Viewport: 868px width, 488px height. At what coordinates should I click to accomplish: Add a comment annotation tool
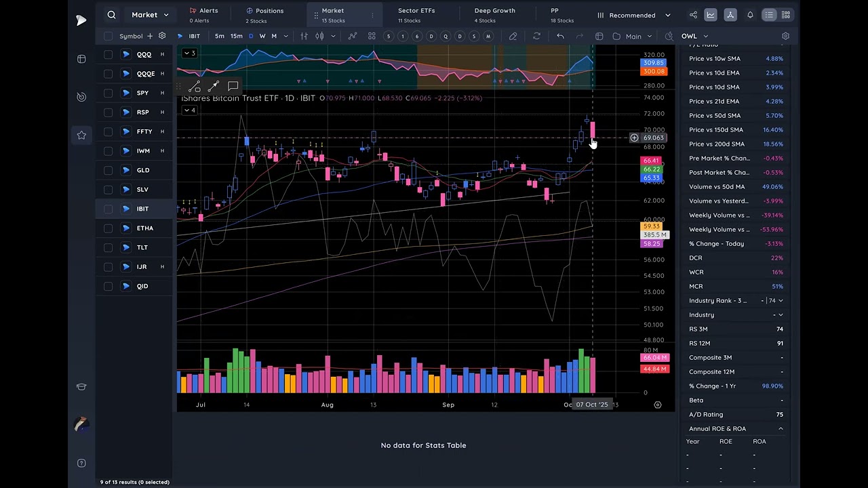[233, 85]
